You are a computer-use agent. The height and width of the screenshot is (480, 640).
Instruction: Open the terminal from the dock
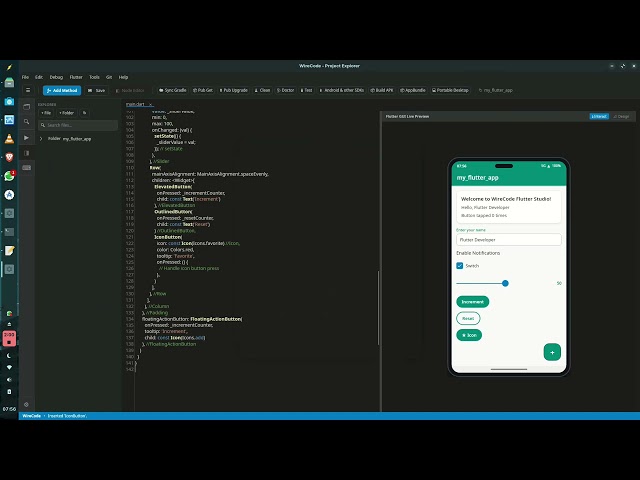click(9, 232)
